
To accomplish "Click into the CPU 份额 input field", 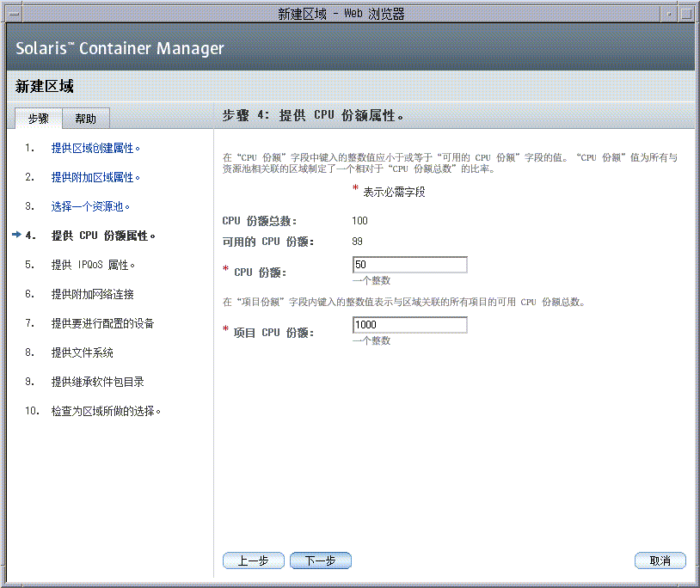I will click(410, 265).
